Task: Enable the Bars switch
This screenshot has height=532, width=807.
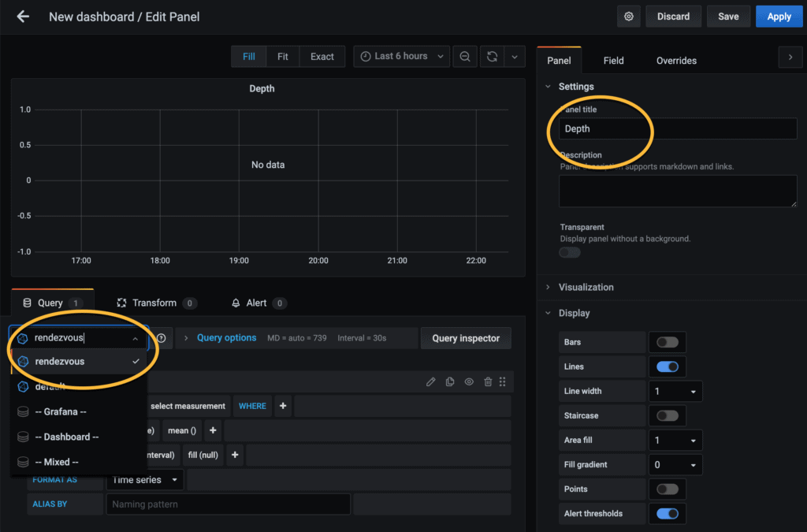Action: pyautogui.click(x=667, y=342)
